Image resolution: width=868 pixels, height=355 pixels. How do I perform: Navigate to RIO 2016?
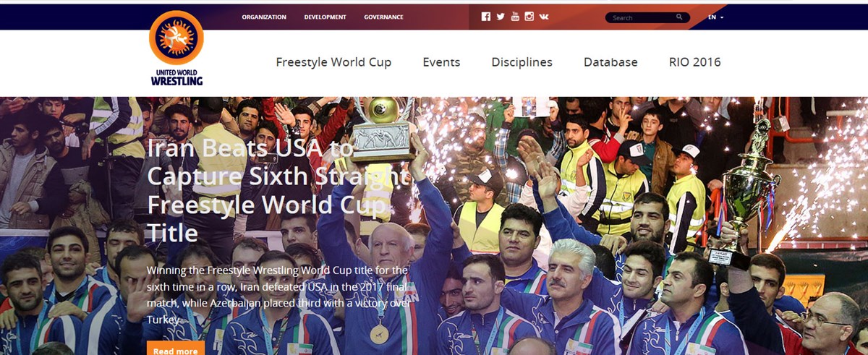pos(695,62)
